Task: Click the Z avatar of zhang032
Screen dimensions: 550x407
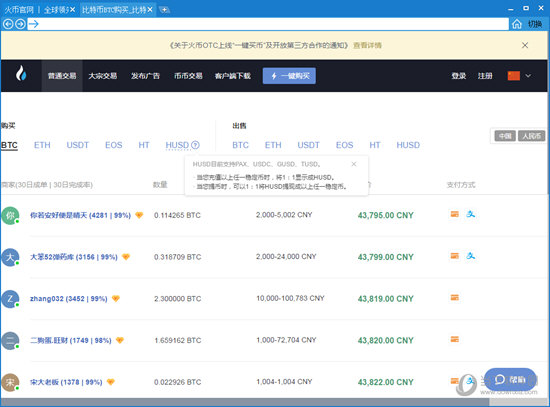Action: [10, 299]
